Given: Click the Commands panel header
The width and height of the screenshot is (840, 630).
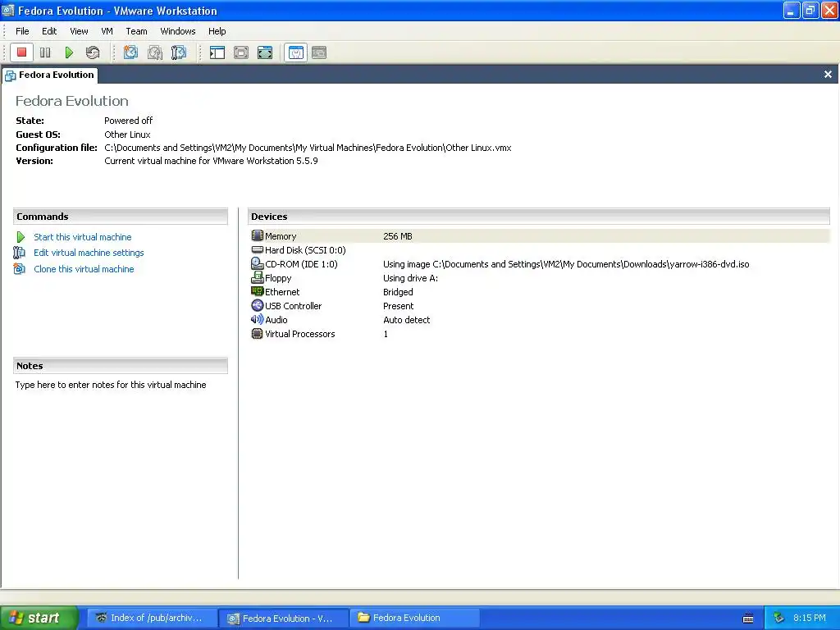Looking at the screenshot, I should [121, 217].
